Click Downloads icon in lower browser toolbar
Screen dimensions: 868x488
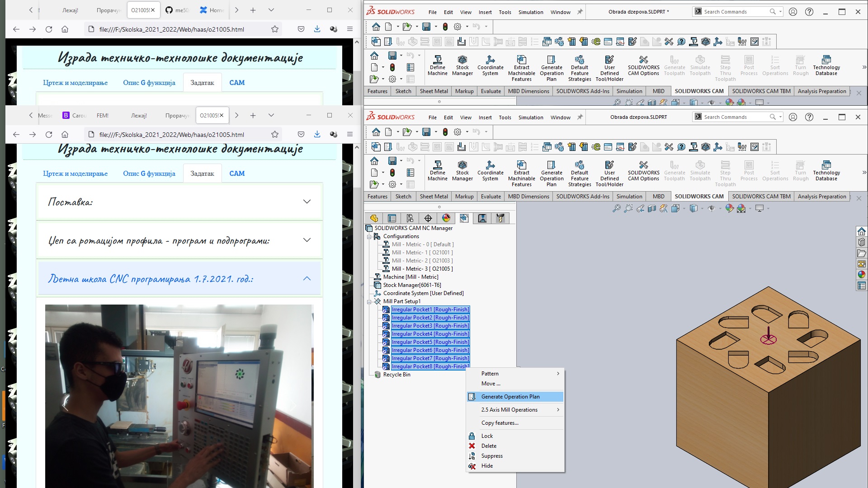(317, 134)
